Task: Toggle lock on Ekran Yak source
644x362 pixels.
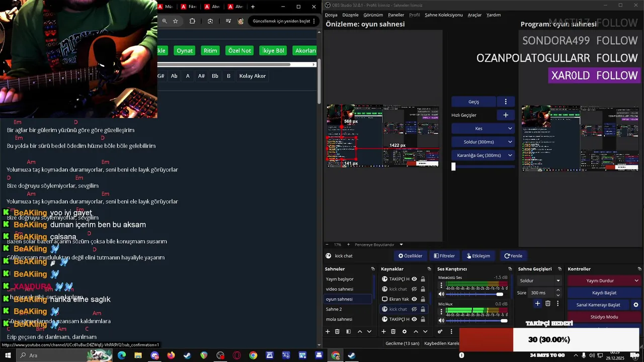Action: point(423,299)
